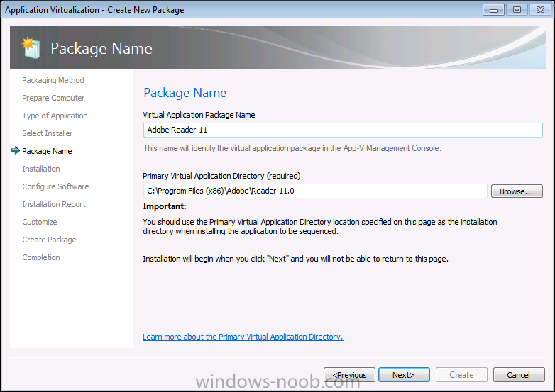Viewport: 555px width, 392px height.
Task: Click the green current-step arrow icon
Action: [x=16, y=151]
